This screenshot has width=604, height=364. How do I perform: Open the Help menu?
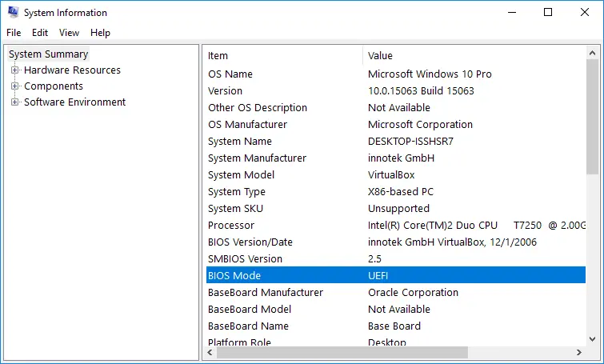(x=100, y=33)
